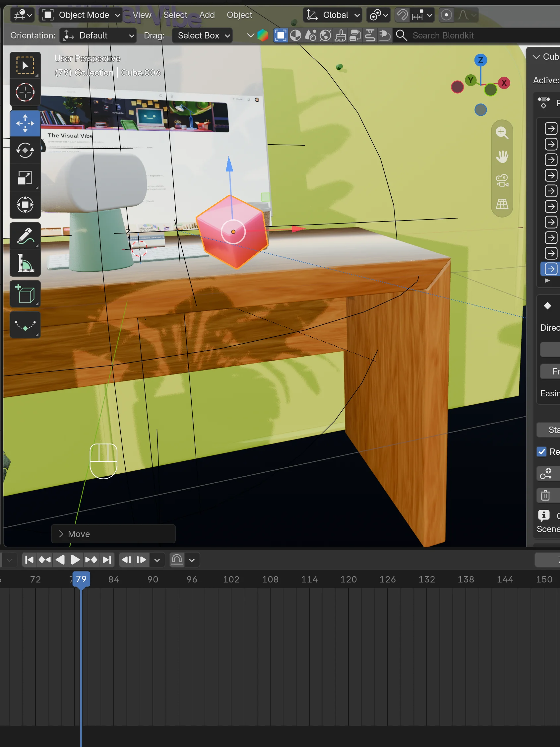This screenshot has height=747, width=560.
Task: Click the X axis in navigation gizmo
Action: click(504, 83)
